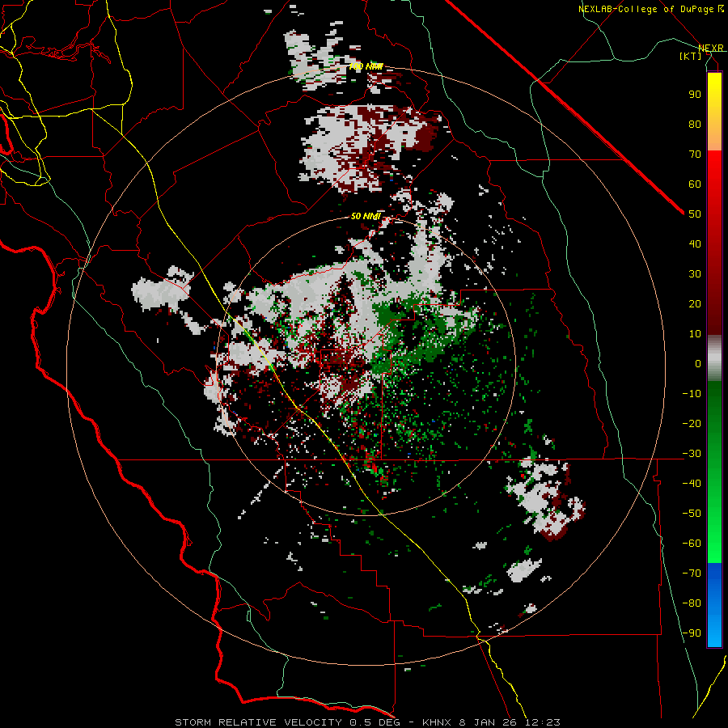Click the 50 NMI range ring label
The width and height of the screenshot is (728, 728).
366,216
